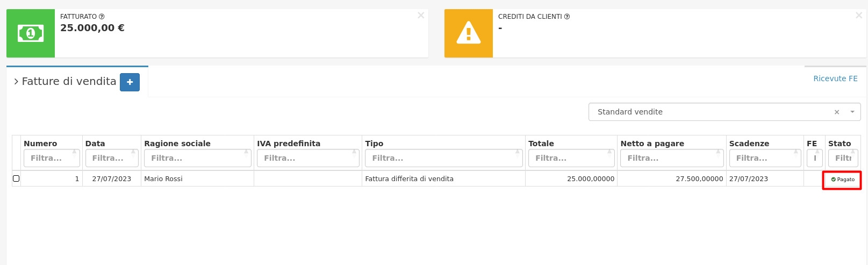
Task: Click the Scadenze filter input field
Action: [763, 158]
